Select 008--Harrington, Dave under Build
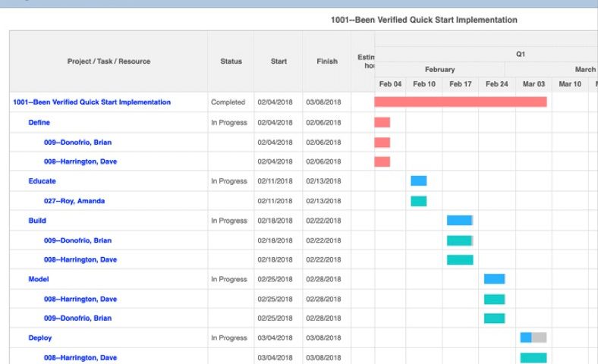The width and height of the screenshot is (598, 364). (x=80, y=259)
